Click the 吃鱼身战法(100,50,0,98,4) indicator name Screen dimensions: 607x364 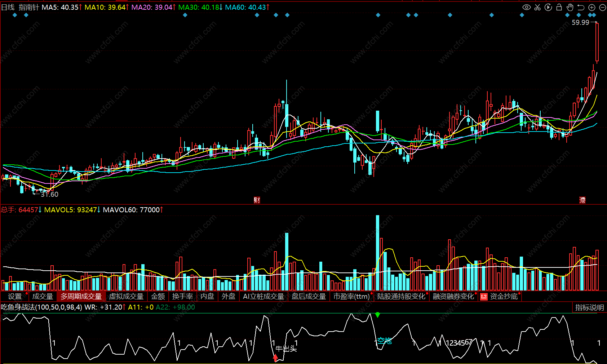[41, 307]
